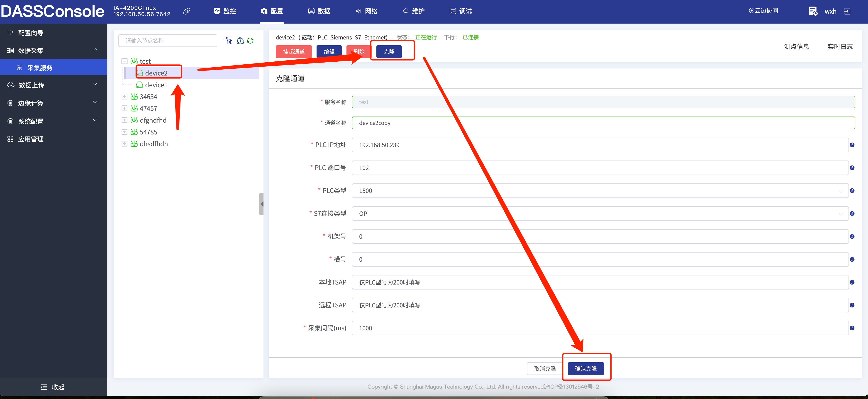
Task: Collapse the test service node
Action: click(124, 61)
